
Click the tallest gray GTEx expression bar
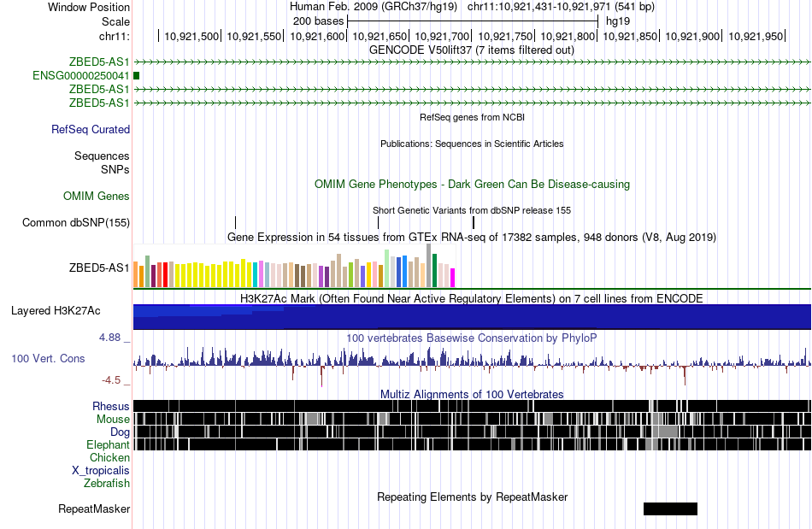click(x=429, y=265)
